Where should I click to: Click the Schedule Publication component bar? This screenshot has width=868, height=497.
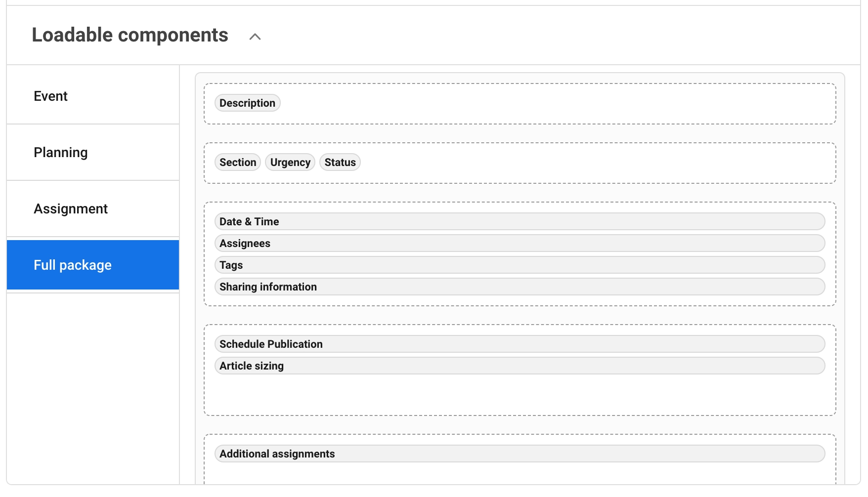[520, 344]
